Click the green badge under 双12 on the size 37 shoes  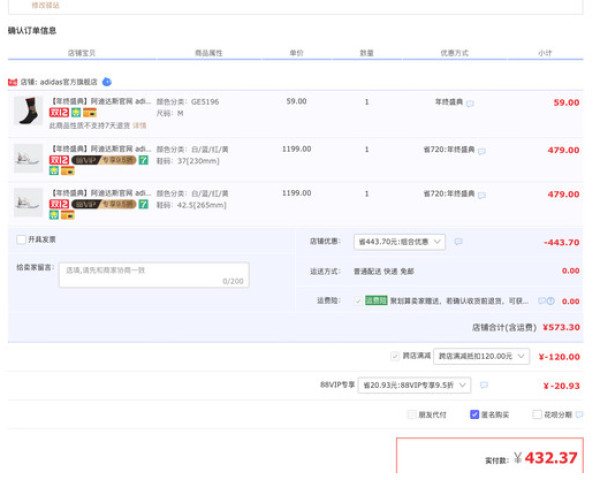[54, 171]
